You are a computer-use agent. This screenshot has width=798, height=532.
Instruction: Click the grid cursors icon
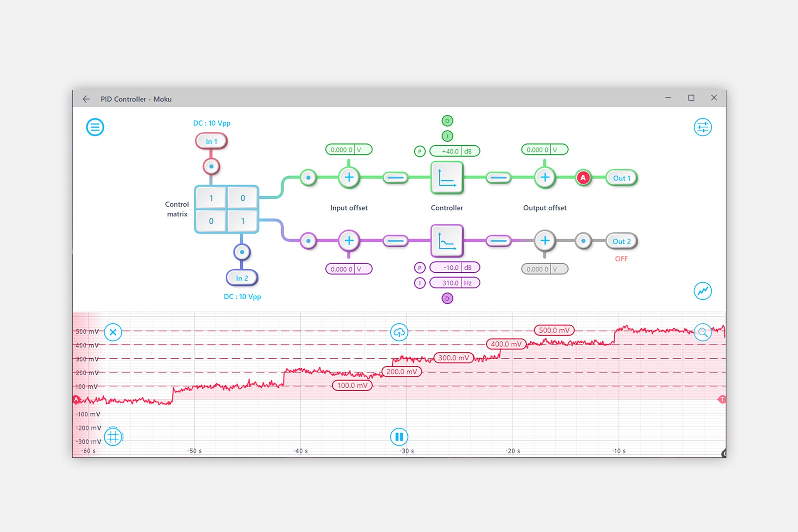(113, 437)
